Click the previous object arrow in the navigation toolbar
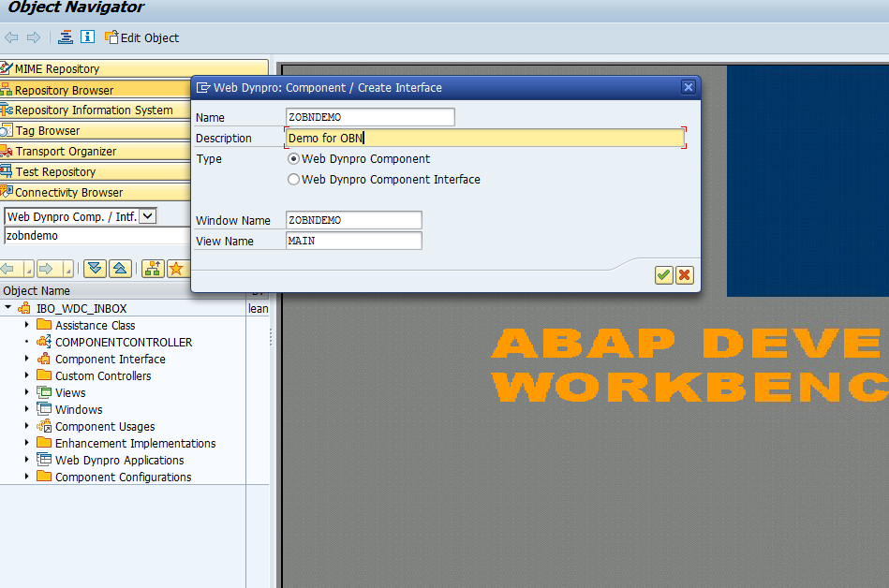This screenshot has width=889, height=588. tap(8, 269)
